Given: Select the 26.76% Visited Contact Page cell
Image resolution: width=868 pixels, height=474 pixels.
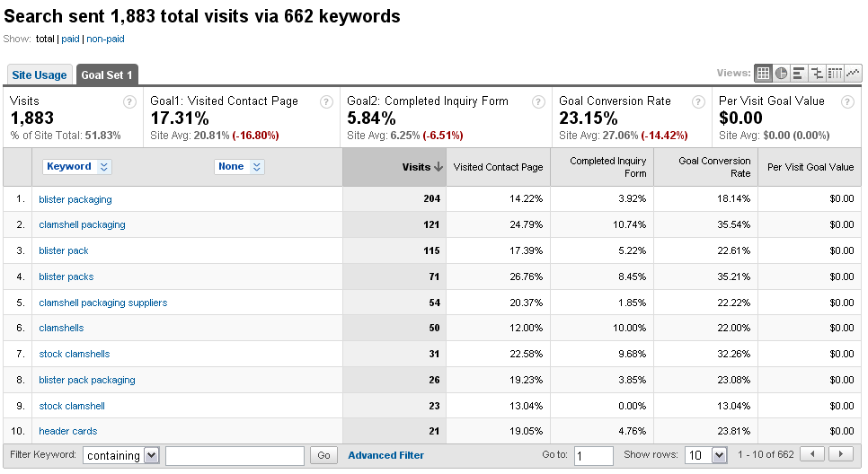Looking at the screenshot, I should tap(498, 276).
